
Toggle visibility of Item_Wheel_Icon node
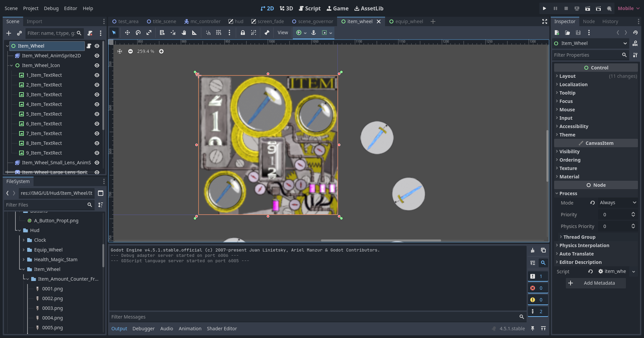point(97,65)
